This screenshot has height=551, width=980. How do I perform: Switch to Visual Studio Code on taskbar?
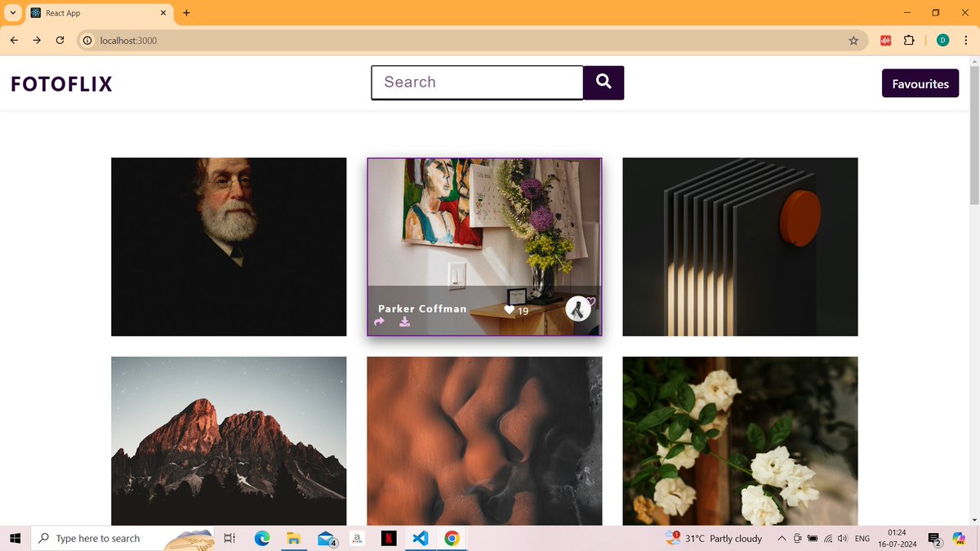pos(421,538)
